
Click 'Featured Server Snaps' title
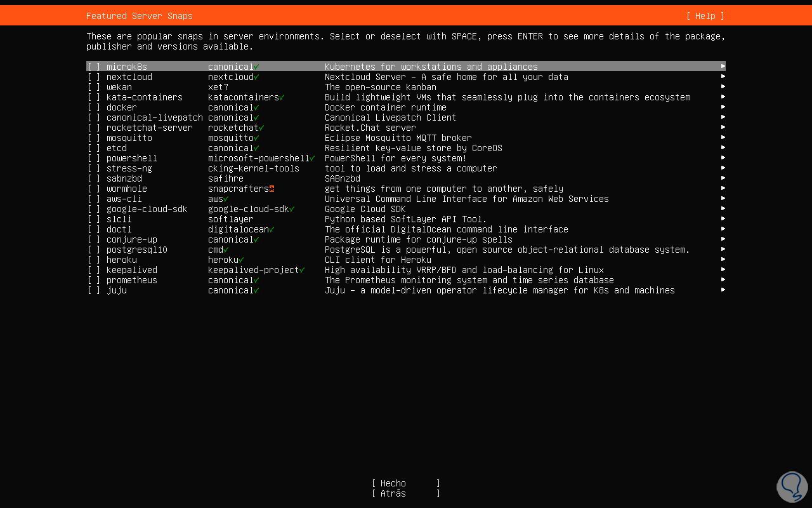[140, 16]
